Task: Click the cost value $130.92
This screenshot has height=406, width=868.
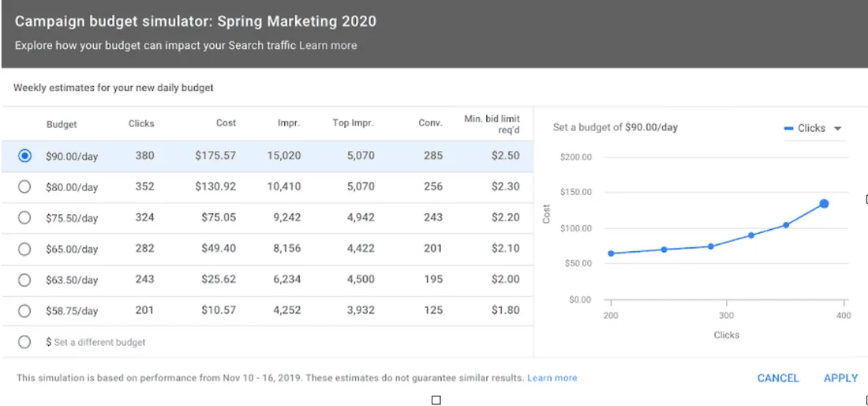Action: pyautogui.click(x=215, y=187)
